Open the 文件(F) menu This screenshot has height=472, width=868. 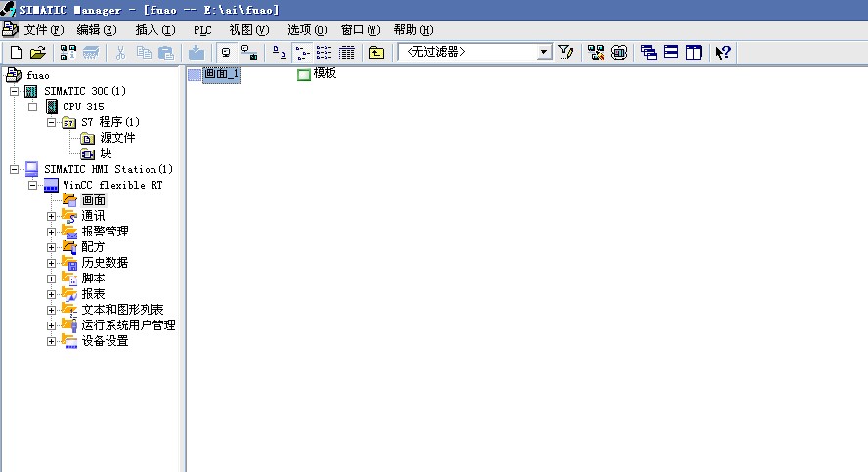tap(42, 30)
